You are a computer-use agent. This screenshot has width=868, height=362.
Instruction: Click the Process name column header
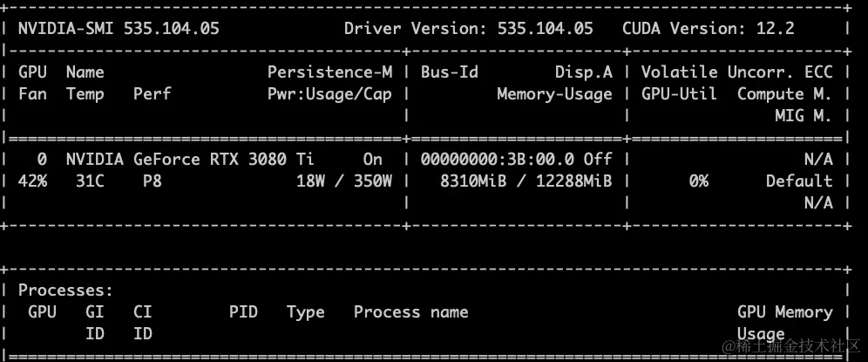(410, 311)
